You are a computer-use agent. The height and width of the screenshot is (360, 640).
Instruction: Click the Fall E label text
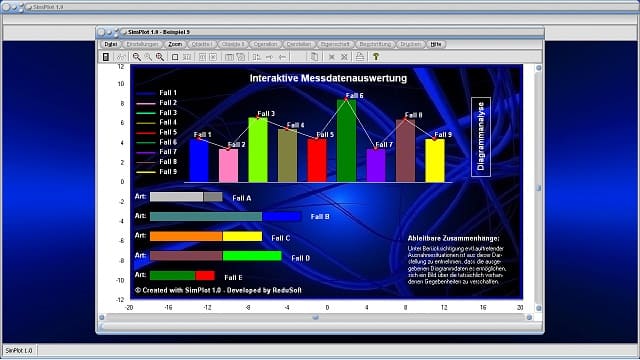[x=233, y=277]
